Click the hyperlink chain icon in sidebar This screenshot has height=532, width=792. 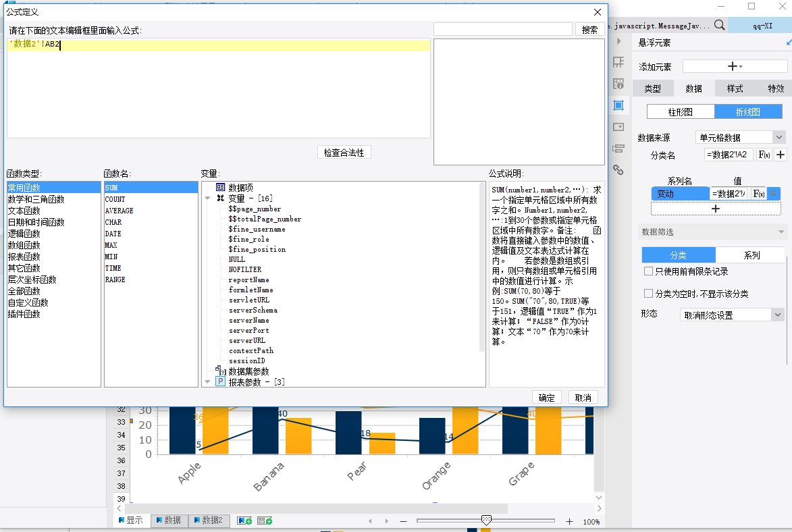pyautogui.click(x=618, y=169)
